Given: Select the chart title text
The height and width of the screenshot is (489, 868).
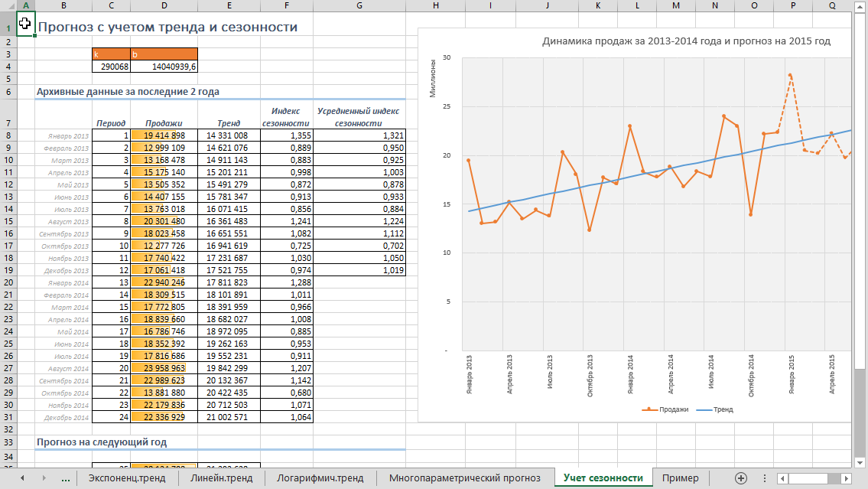Looking at the screenshot, I should point(686,41).
